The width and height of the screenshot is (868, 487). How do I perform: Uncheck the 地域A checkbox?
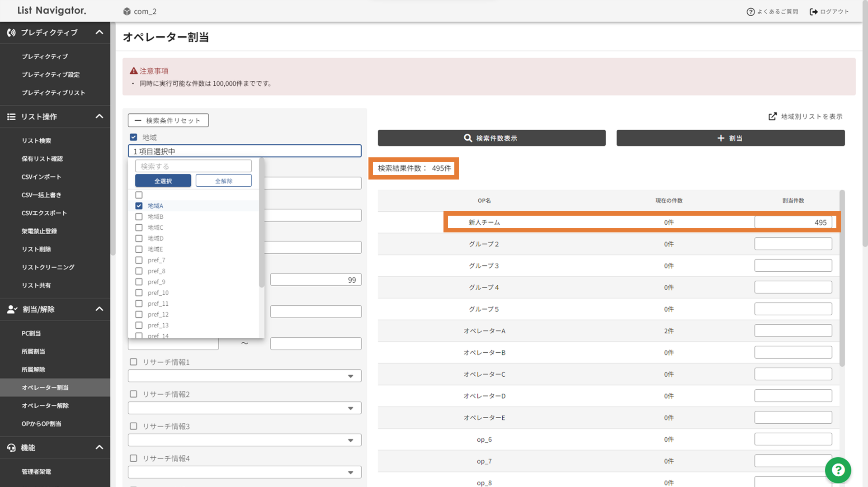(139, 206)
